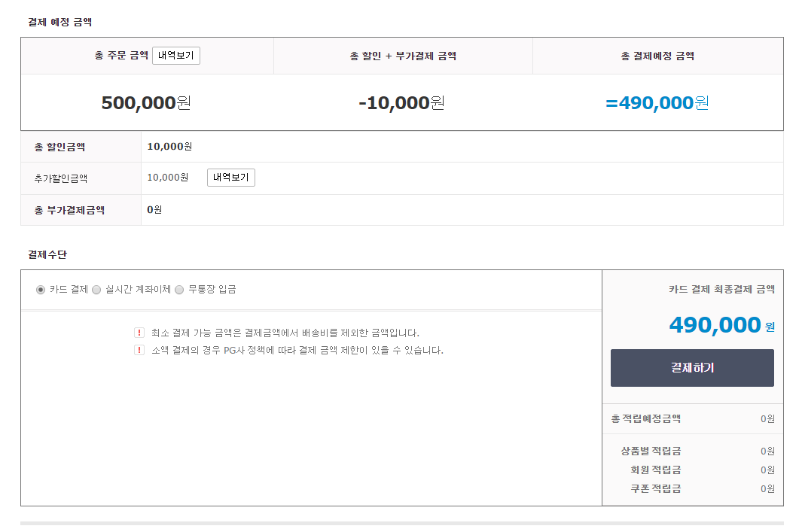Click the -10,000원 discount amount
The width and height of the screenshot is (802, 532).
tap(401, 103)
